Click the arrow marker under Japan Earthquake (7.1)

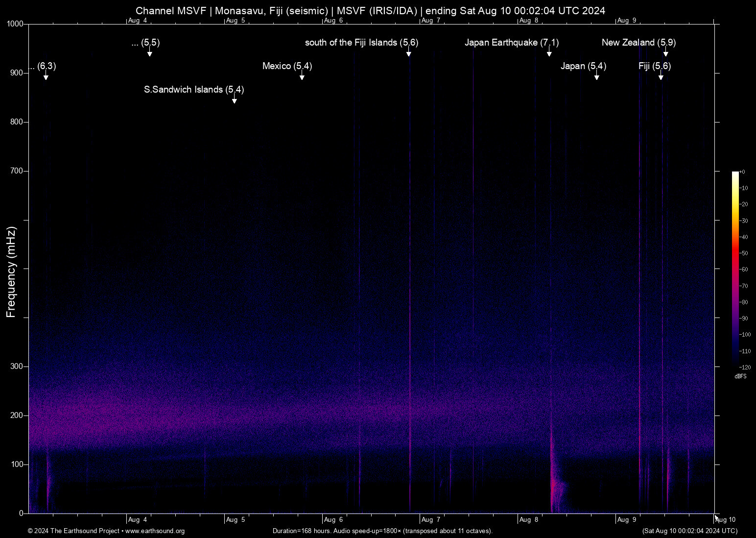(x=549, y=52)
